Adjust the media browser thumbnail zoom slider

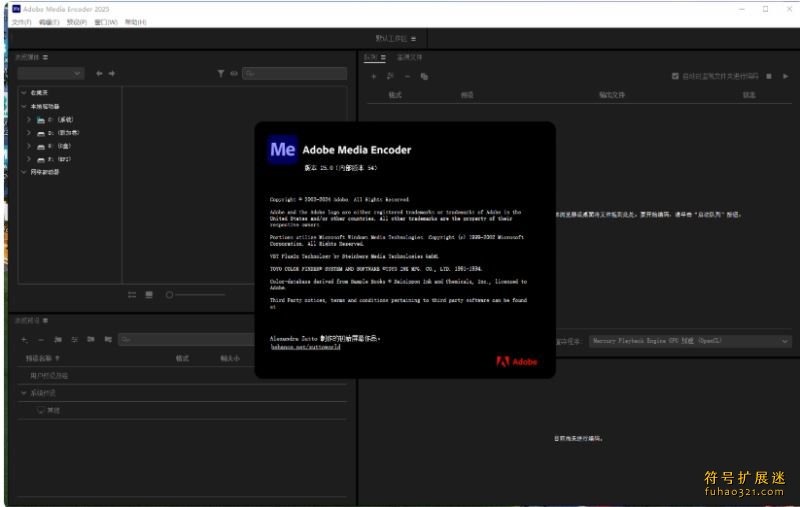click(195, 295)
